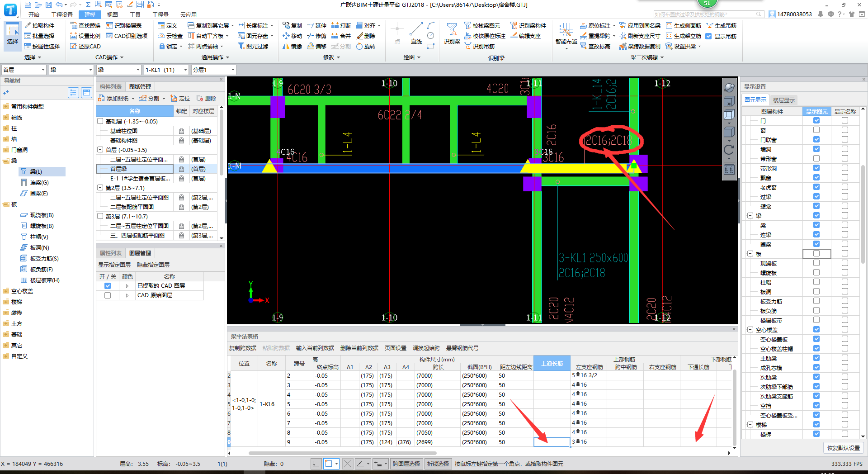The width and height of the screenshot is (868, 474).
Task: Toggle 板 显示图元 checkbox
Action: click(x=816, y=254)
